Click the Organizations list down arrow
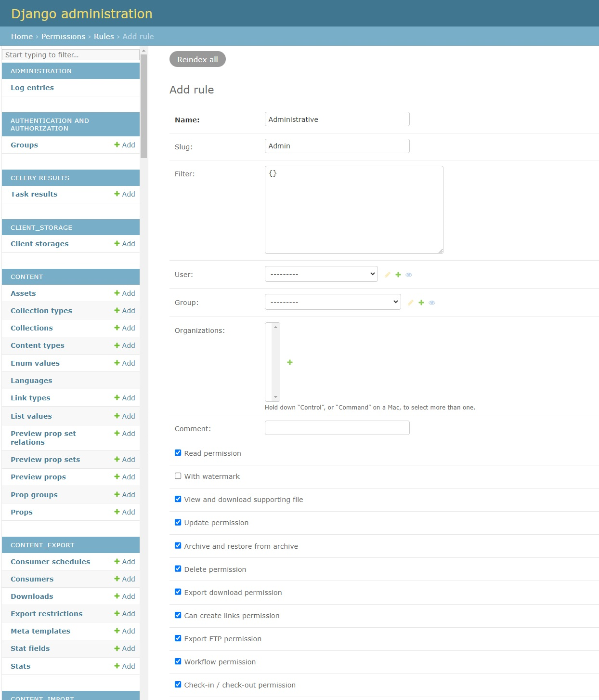Screen dimensions: 599x700 (x=275, y=397)
